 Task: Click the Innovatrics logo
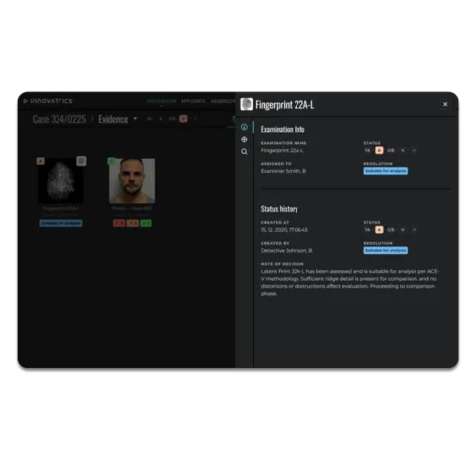tap(49, 101)
